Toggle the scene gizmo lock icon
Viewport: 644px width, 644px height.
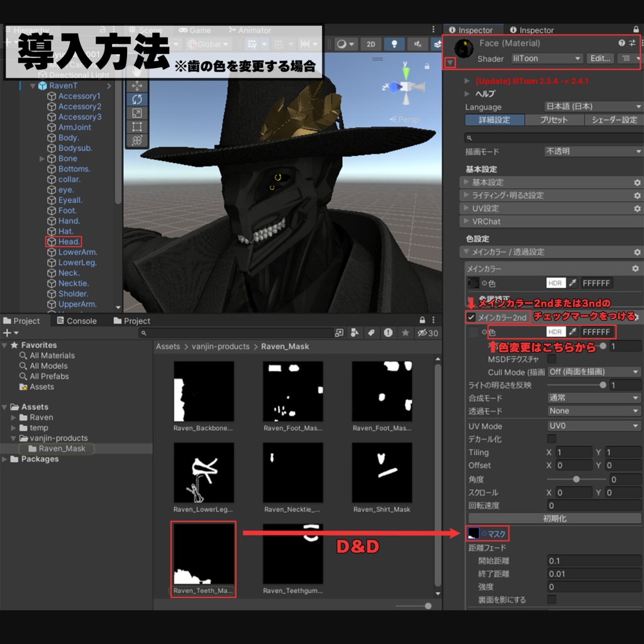[427, 66]
